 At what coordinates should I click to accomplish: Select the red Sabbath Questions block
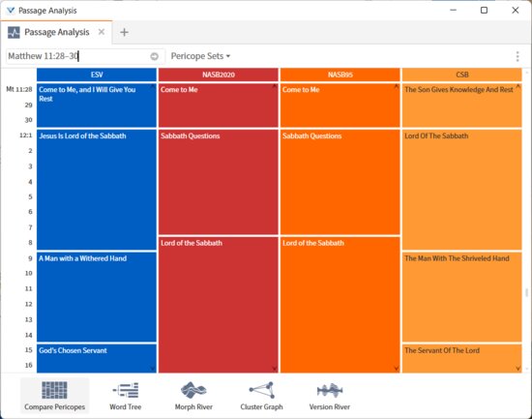click(219, 182)
